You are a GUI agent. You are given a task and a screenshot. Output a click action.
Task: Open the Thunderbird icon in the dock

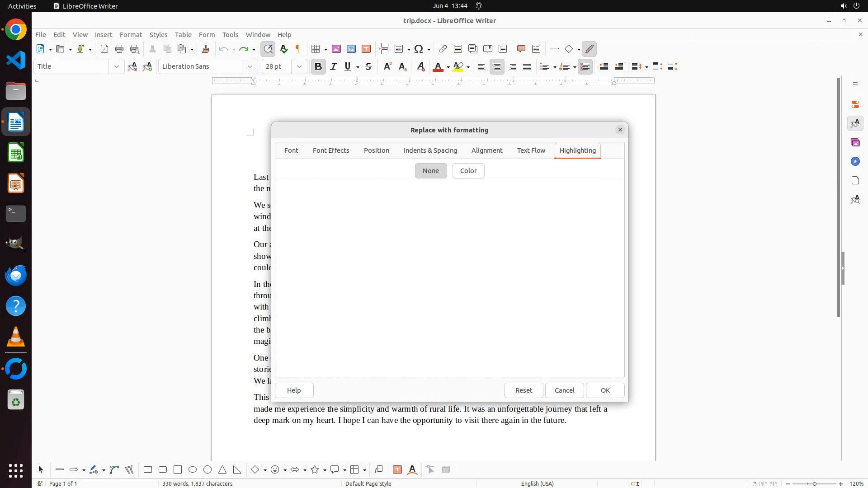click(16, 275)
